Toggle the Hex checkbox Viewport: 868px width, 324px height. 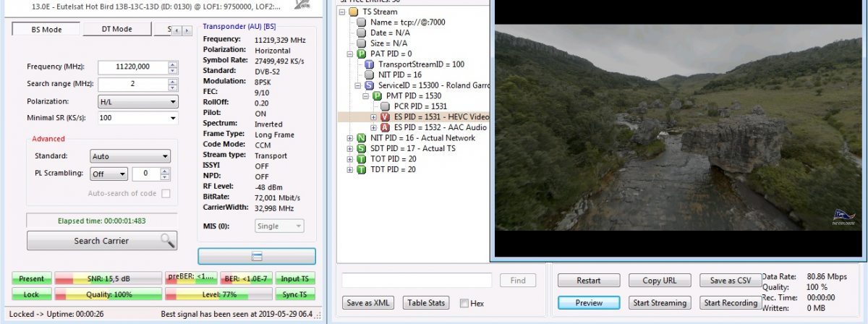coord(464,303)
